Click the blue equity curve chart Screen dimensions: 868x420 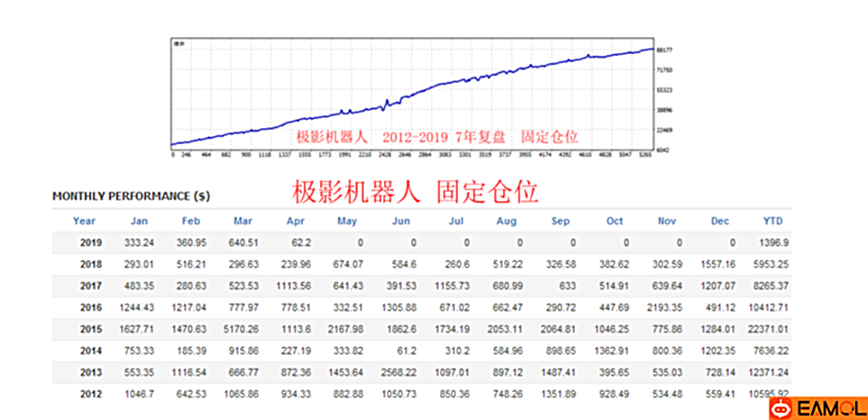coord(412,94)
